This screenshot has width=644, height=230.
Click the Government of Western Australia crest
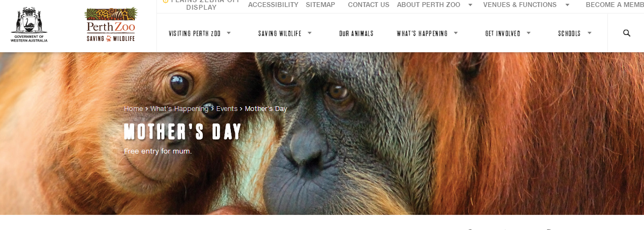pyautogui.click(x=29, y=25)
